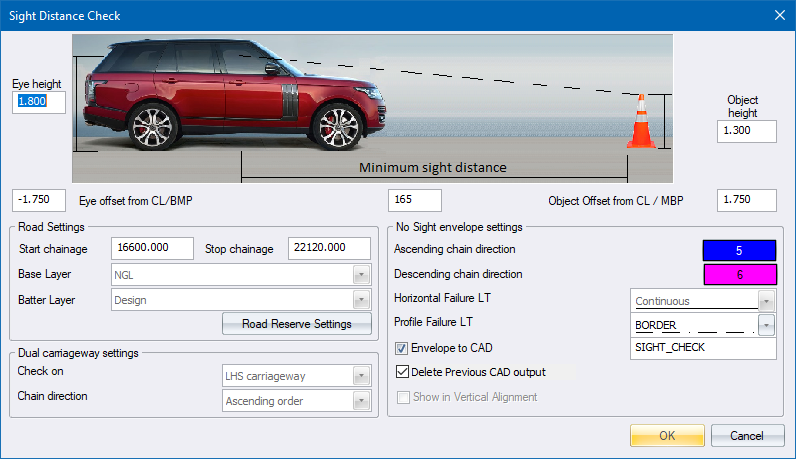Open the Road Reserve Settings
The width and height of the screenshot is (796, 459).
[x=296, y=324]
